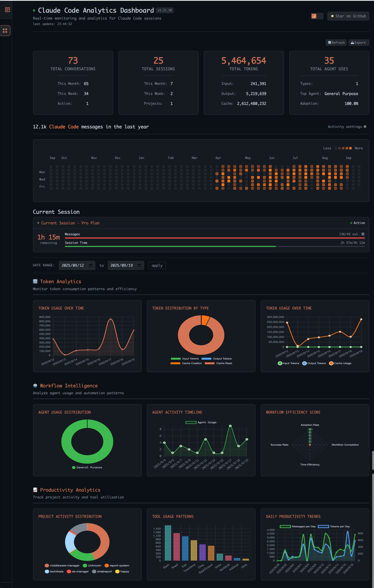Select the grid dashboard icon in the sidebar
The width and height of the screenshot is (374, 588).
click(x=5, y=30)
